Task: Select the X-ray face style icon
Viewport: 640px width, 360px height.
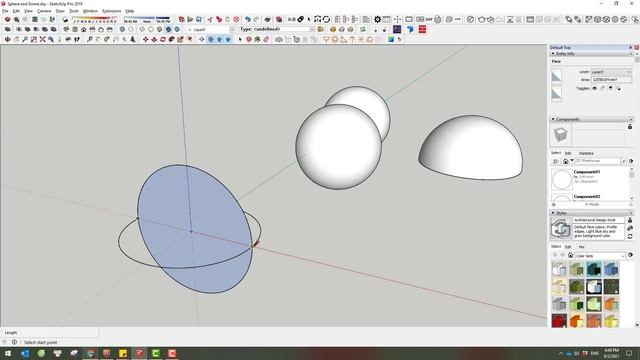Action: pyautogui.click(x=122, y=29)
